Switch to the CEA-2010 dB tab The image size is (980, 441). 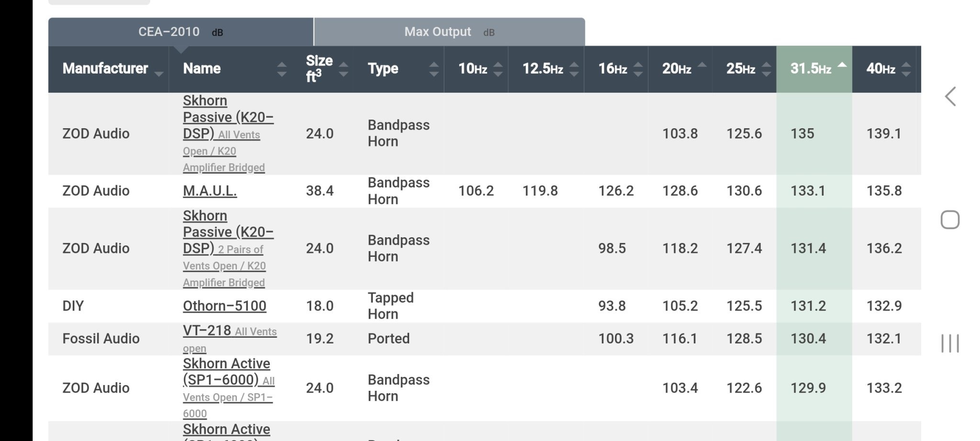tap(181, 32)
